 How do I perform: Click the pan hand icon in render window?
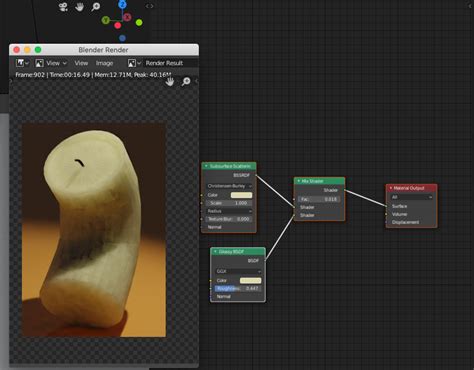pos(170,81)
